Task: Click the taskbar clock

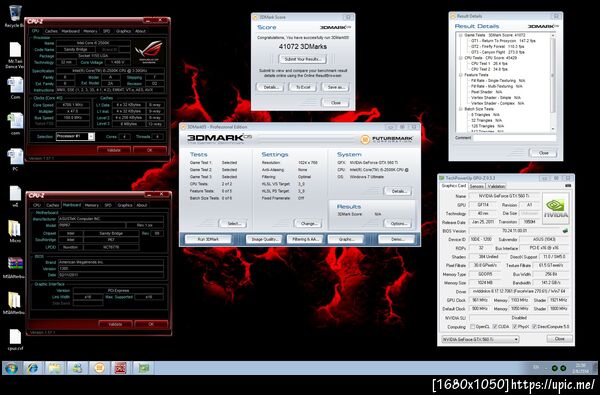Action: [x=582, y=368]
